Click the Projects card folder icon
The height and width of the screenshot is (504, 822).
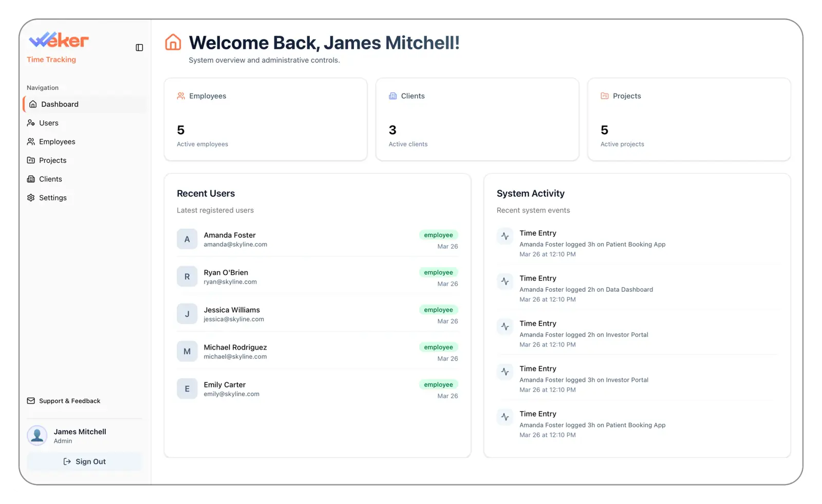click(x=604, y=95)
